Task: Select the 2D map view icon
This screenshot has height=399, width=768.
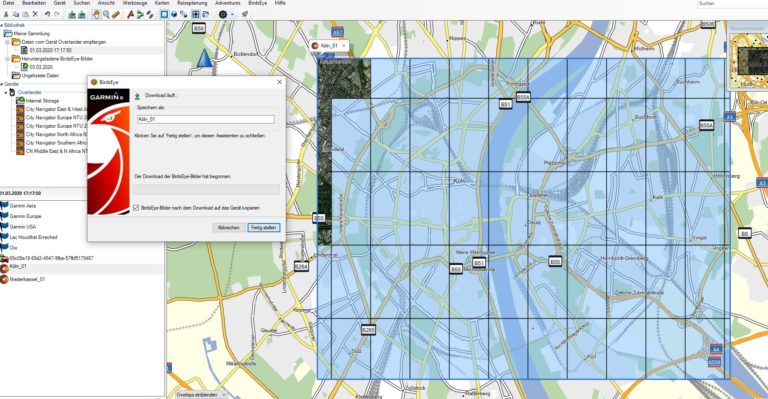Action: [165, 15]
